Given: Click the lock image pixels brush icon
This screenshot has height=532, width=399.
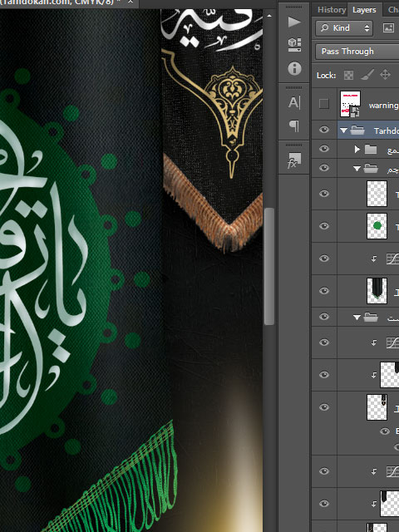Looking at the screenshot, I should [367, 75].
